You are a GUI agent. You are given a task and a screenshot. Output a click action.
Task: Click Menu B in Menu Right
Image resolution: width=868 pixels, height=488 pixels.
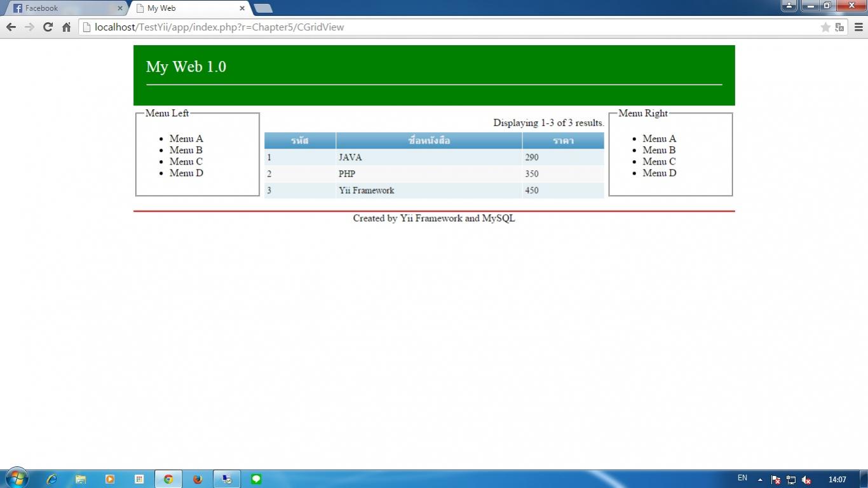659,150
